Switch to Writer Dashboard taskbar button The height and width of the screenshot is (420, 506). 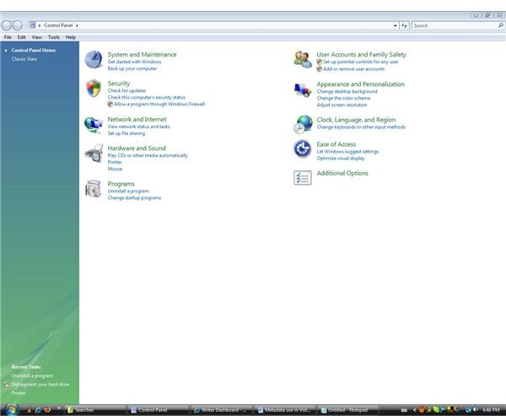click(221, 410)
